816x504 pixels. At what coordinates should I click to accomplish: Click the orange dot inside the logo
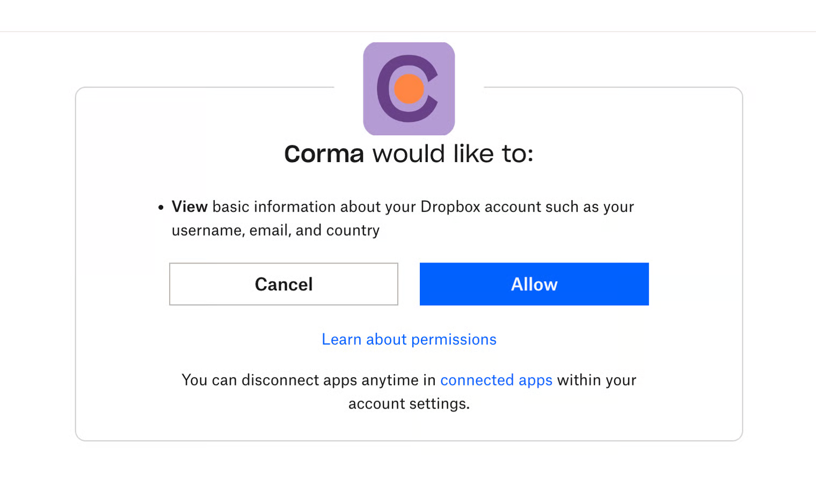(409, 89)
